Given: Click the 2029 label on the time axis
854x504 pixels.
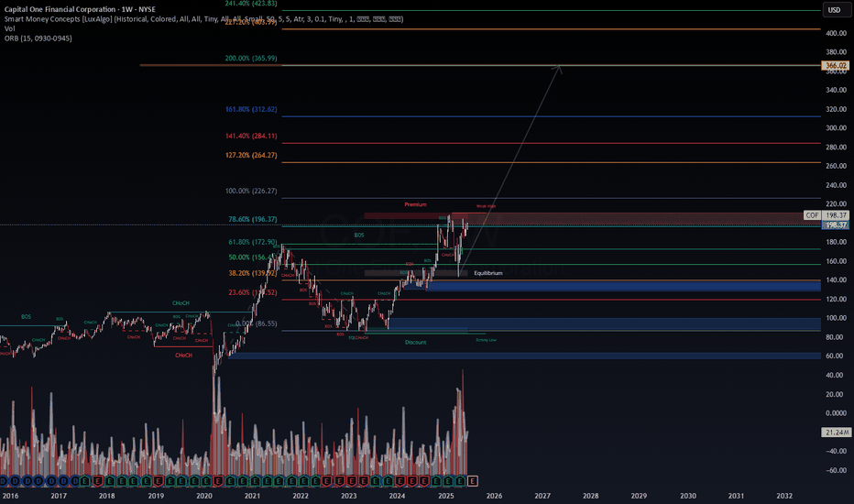Looking at the screenshot, I should (x=639, y=496).
